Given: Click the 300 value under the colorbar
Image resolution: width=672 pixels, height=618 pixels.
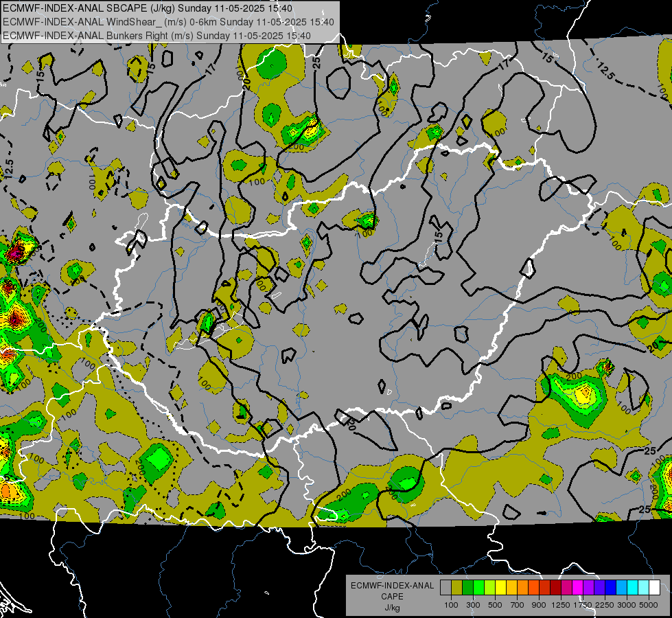Looking at the screenshot, I should pyautogui.click(x=473, y=605).
